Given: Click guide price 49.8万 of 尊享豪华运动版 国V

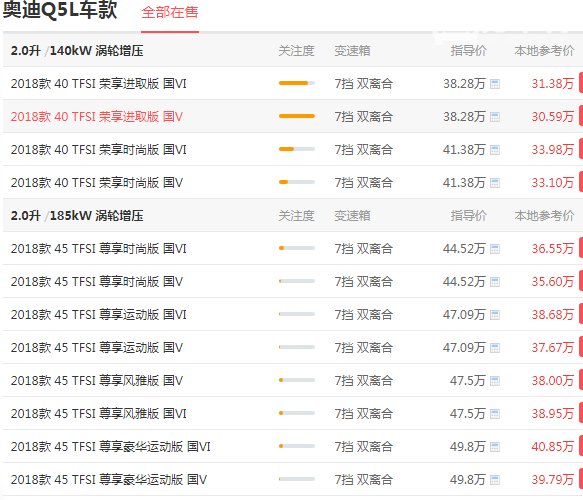Looking at the screenshot, I should pos(468,479).
